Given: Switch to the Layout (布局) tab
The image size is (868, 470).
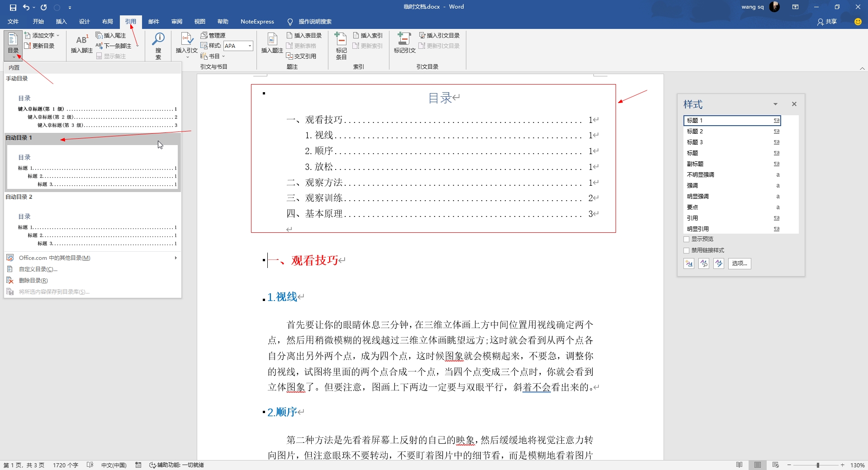Looking at the screenshot, I should [108, 22].
